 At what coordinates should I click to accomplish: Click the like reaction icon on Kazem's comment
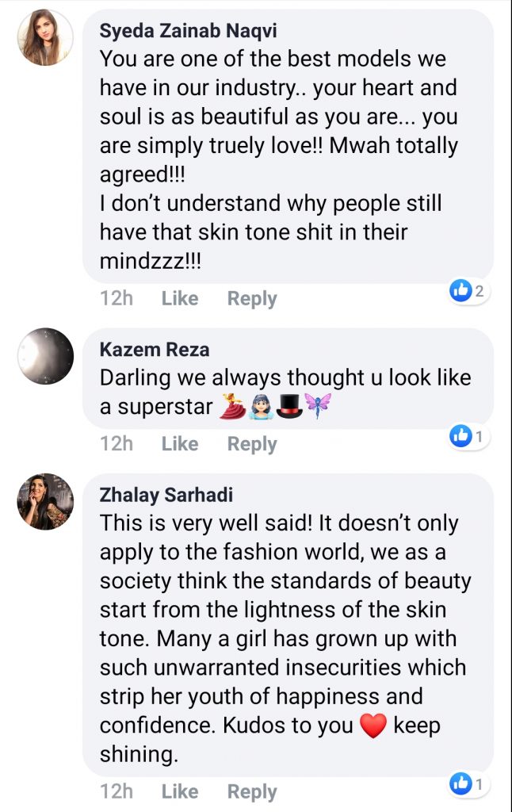[460, 435]
